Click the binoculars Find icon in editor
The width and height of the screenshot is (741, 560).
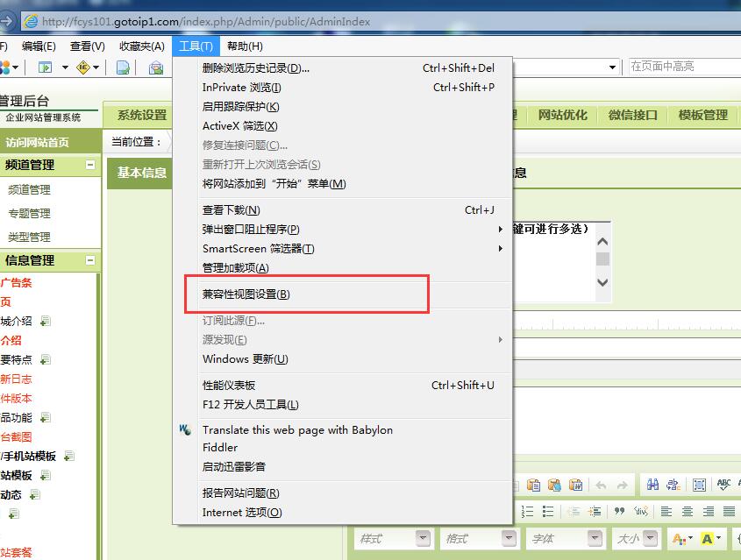pos(652,485)
